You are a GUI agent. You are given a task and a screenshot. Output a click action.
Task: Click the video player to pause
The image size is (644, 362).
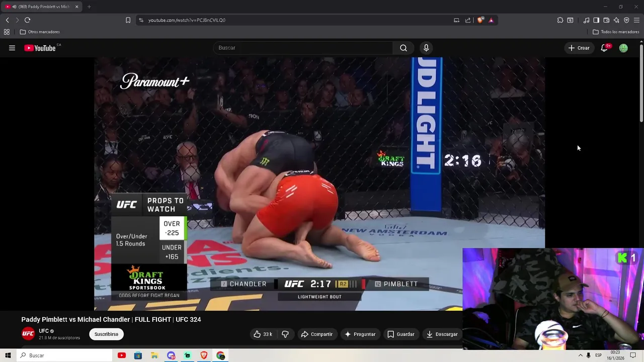319,184
